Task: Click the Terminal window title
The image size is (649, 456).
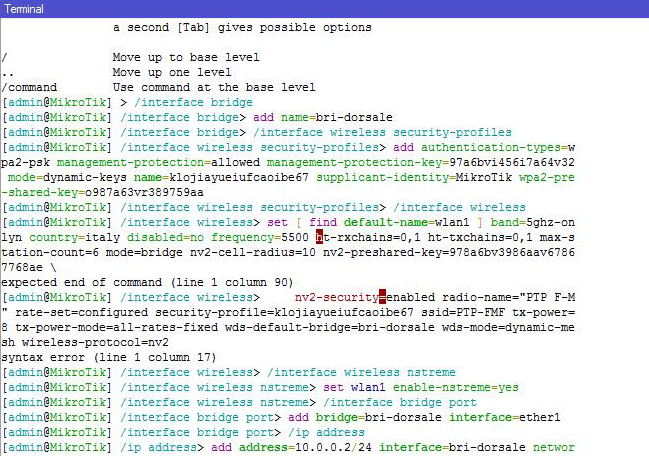Action: (24, 9)
